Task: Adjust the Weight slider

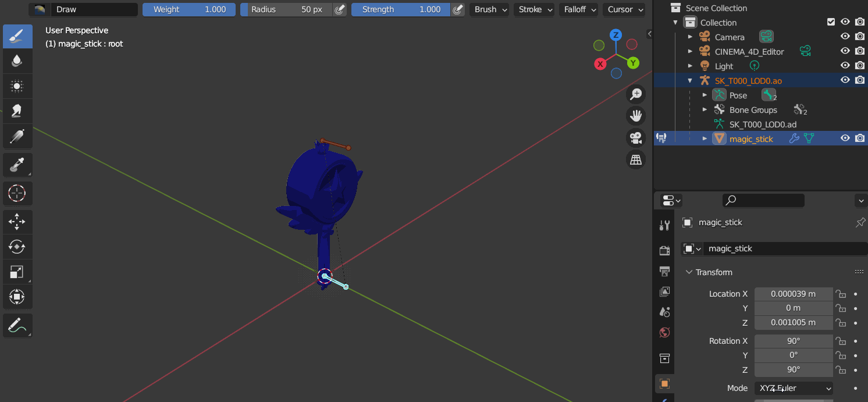Action: (189, 9)
